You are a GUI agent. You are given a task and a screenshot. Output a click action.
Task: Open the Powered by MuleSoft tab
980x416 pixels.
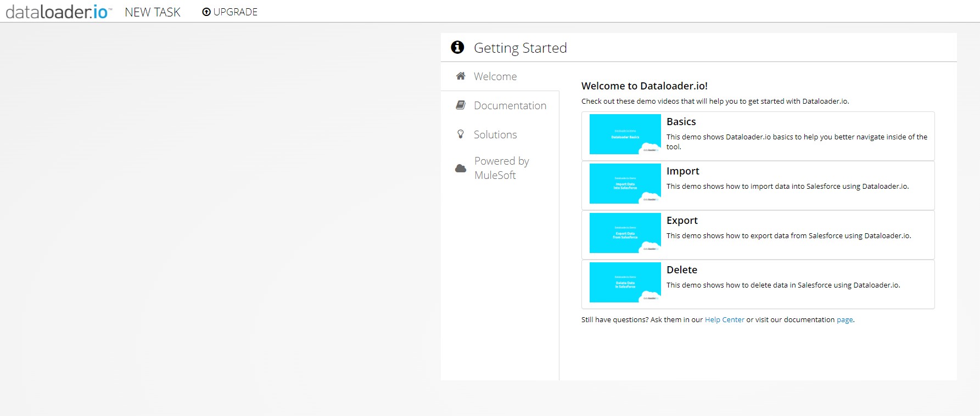pyautogui.click(x=501, y=168)
